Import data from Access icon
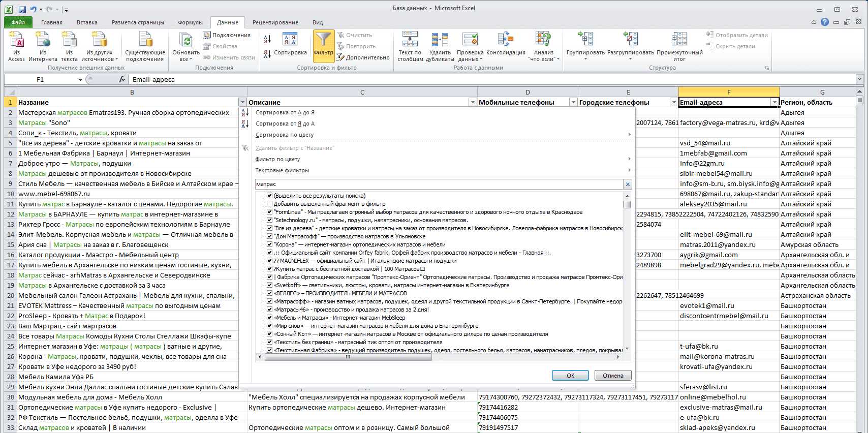The image size is (868, 433). 16,46
